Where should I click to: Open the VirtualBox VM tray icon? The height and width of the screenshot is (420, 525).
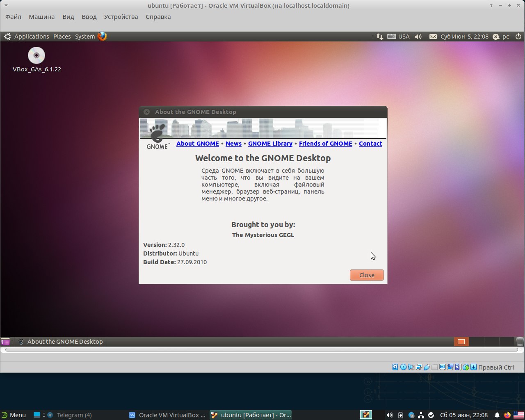(366, 415)
